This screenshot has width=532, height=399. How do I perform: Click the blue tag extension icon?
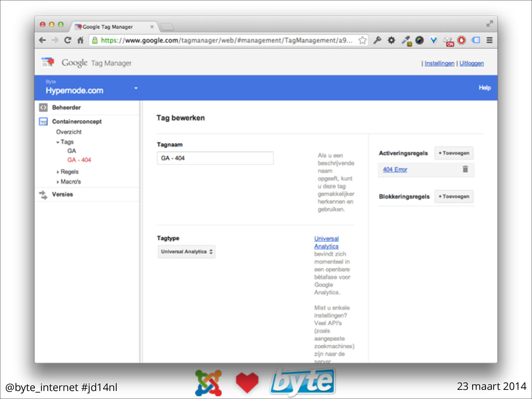pyautogui.click(x=476, y=40)
